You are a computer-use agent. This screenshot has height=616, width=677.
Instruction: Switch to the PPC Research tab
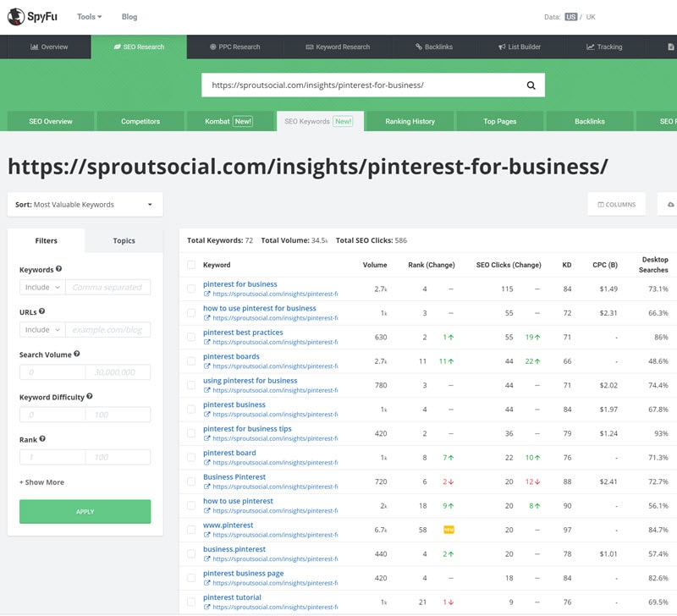(x=235, y=47)
